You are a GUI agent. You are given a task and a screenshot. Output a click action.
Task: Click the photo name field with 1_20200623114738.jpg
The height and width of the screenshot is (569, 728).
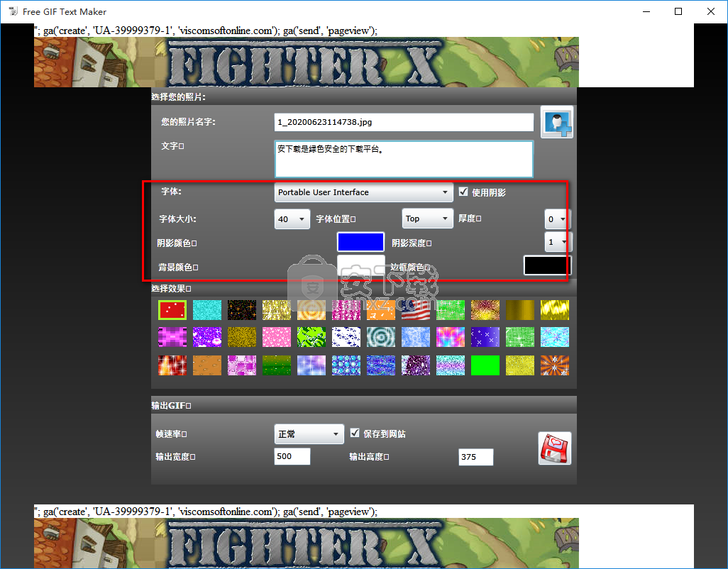(404, 122)
